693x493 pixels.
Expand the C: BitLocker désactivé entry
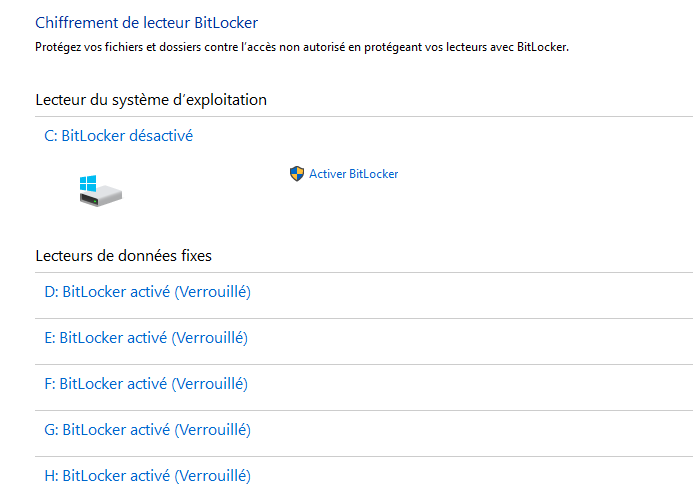(x=118, y=136)
